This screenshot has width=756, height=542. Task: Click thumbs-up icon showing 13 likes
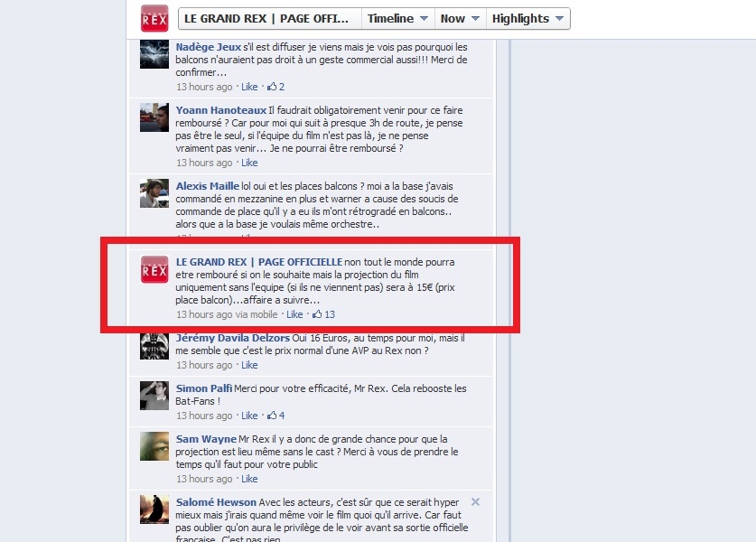(x=317, y=314)
